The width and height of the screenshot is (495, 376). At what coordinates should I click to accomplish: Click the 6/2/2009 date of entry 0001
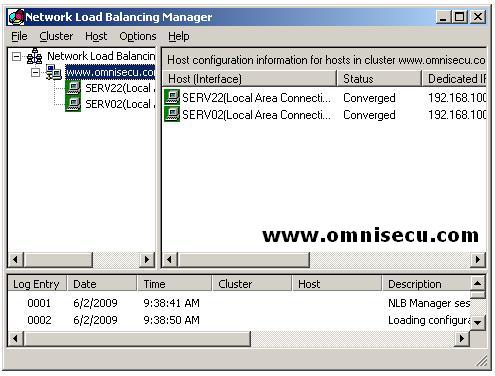coord(95,303)
